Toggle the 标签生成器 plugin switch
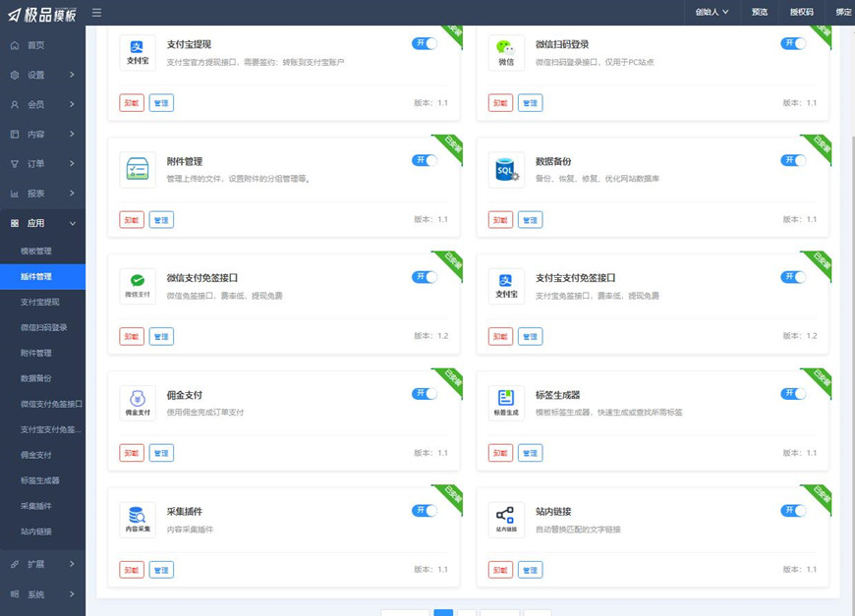This screenshot has height=616, width=855. click(x=793, y=394)
